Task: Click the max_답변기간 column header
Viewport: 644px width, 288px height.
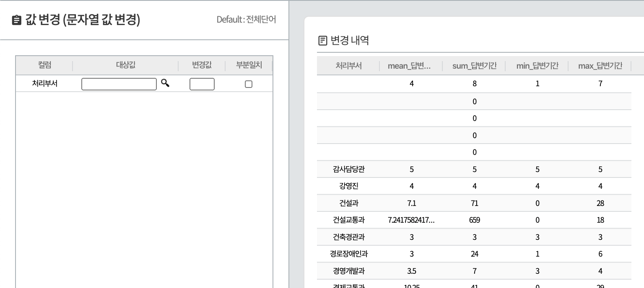Action: coord(600,66)
